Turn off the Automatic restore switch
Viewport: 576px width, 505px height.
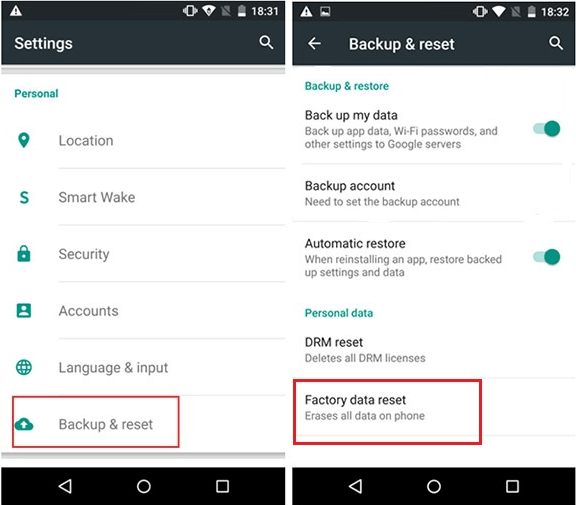click(547, 257)
